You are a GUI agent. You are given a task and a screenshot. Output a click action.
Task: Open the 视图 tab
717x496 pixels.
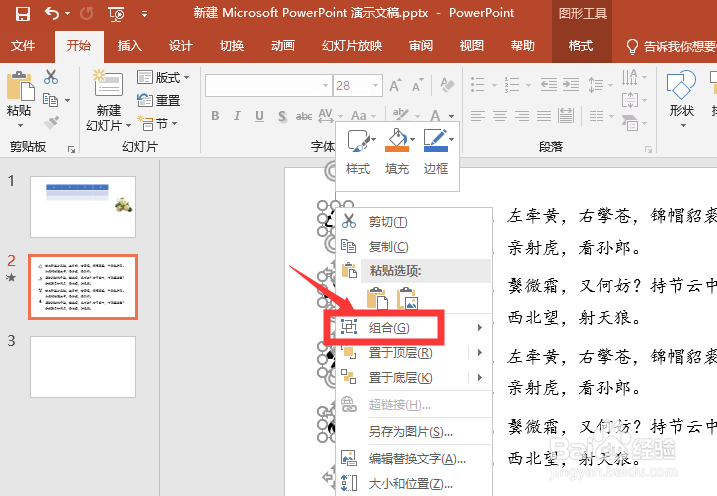pos(471,46)
